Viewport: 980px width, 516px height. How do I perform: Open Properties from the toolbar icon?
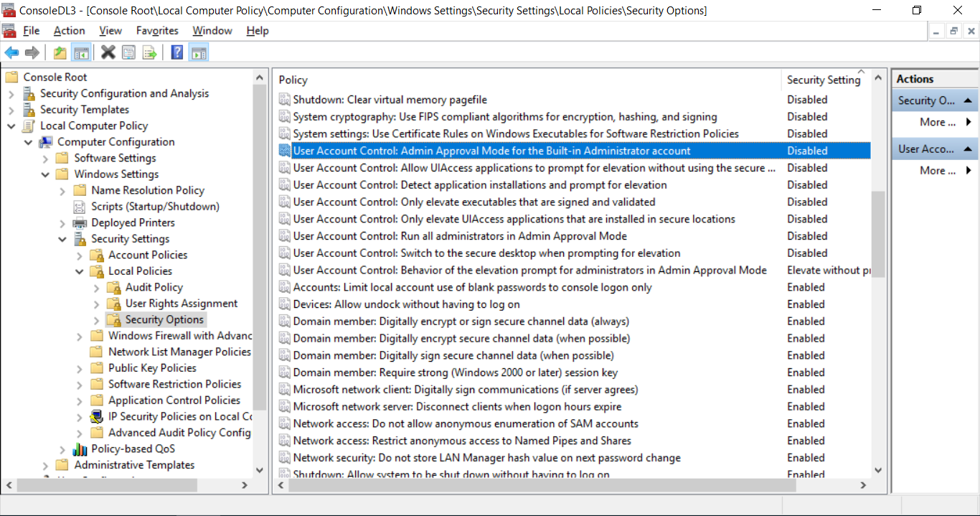tap(128, 52)
